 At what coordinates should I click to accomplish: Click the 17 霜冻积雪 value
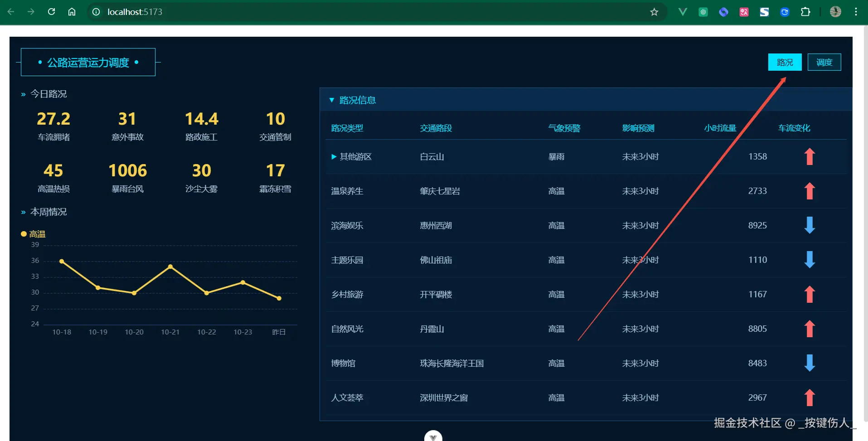(276, 170)
